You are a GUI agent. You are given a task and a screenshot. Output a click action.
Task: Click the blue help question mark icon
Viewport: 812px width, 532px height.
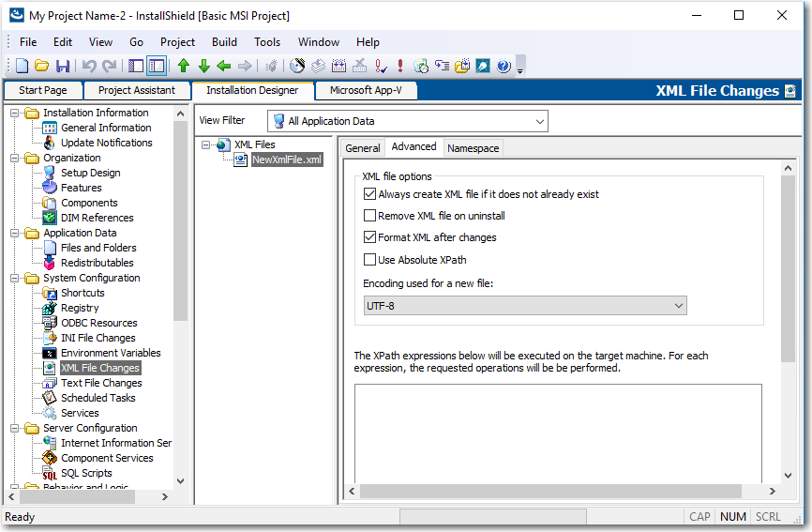pos(504,66)
